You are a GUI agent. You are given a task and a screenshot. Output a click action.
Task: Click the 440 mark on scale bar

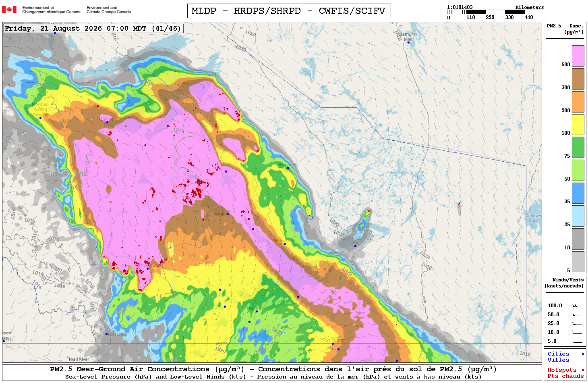coord(529,17)
